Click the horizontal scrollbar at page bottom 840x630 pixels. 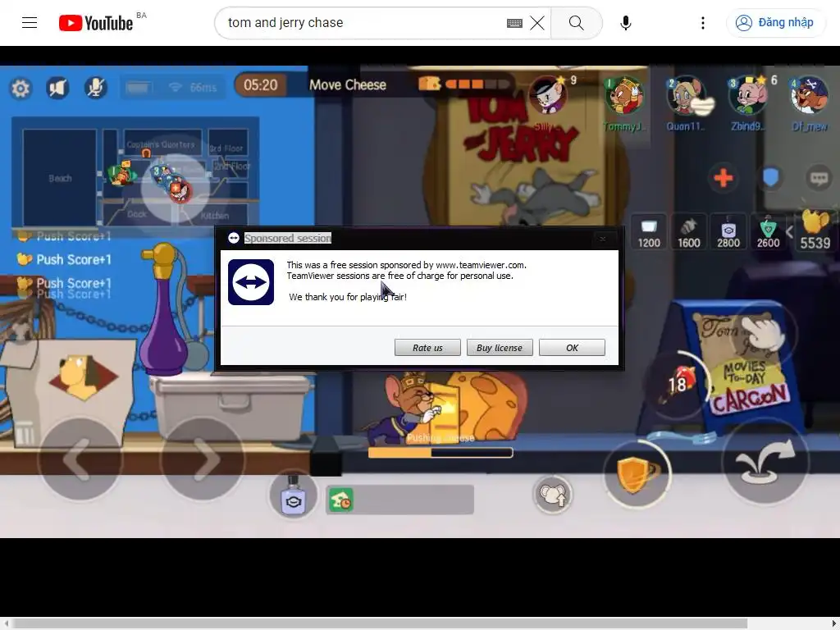pos(381,623)
